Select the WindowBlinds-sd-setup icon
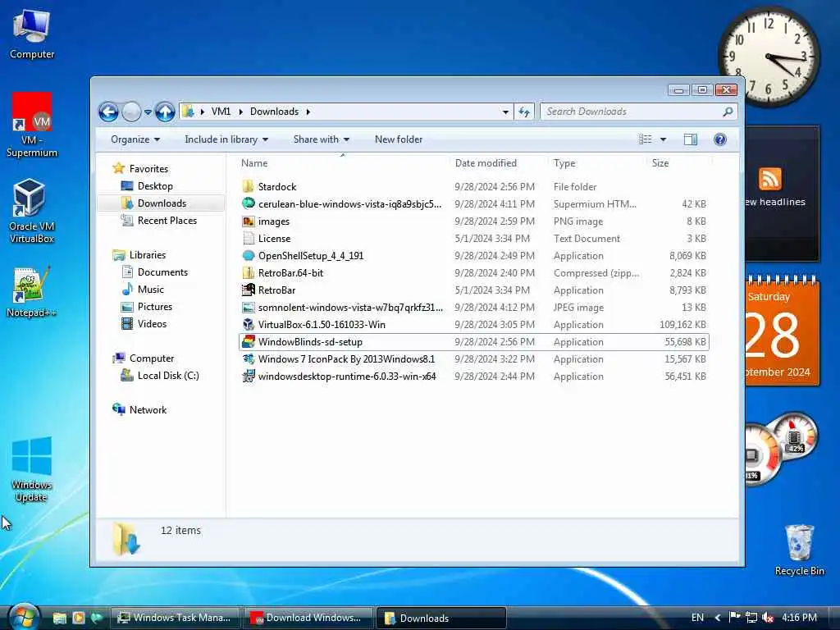Screen dimensions: 840x630 tap(248, 342)
